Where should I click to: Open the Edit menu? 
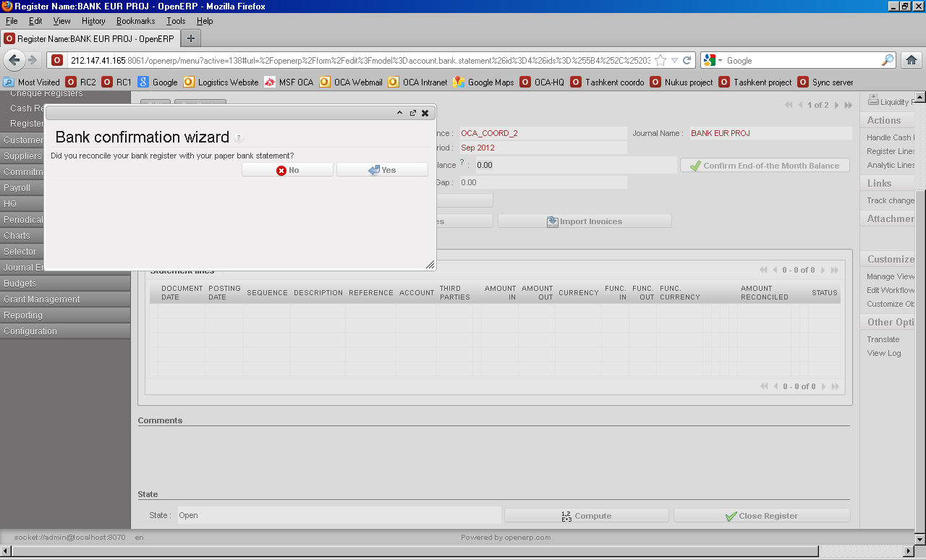(x=35, y=21)
